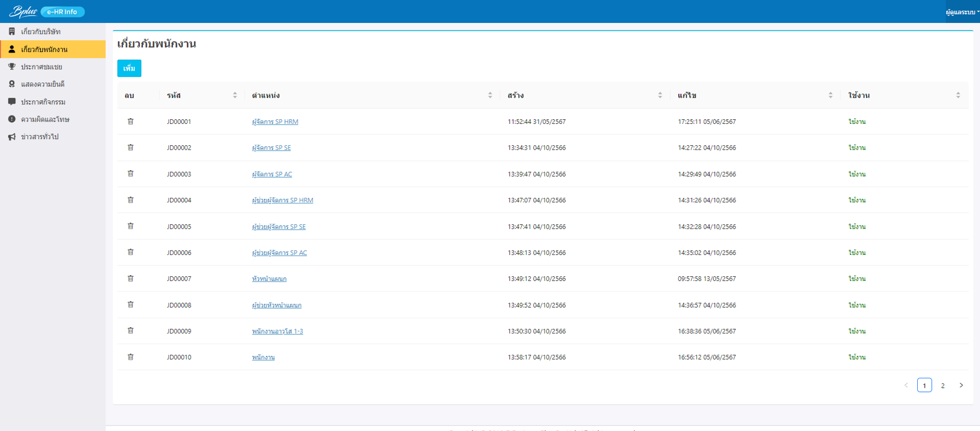Click edited time 09:57:58 13/05/2567
This screenshot has width=980, height=431.
pos(707,279)
